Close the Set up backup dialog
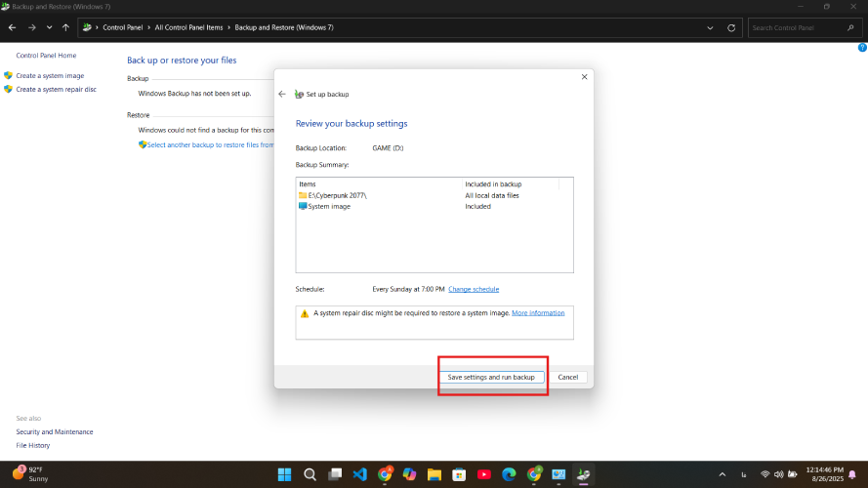 coord(584,76)
